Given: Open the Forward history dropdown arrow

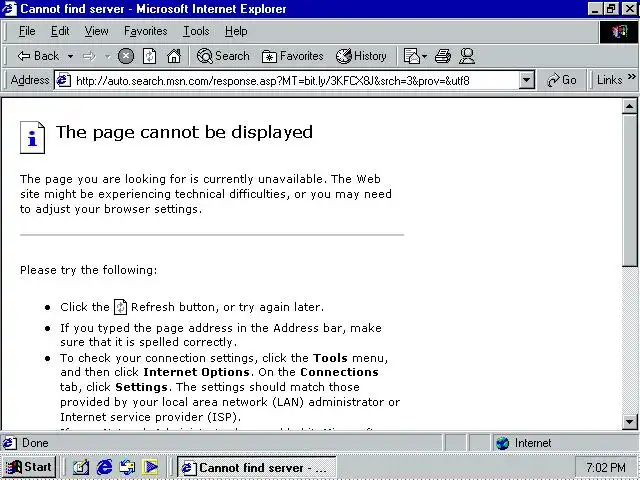Looking at the screenshot, I should pyautogui.click(x=107, y=56).
